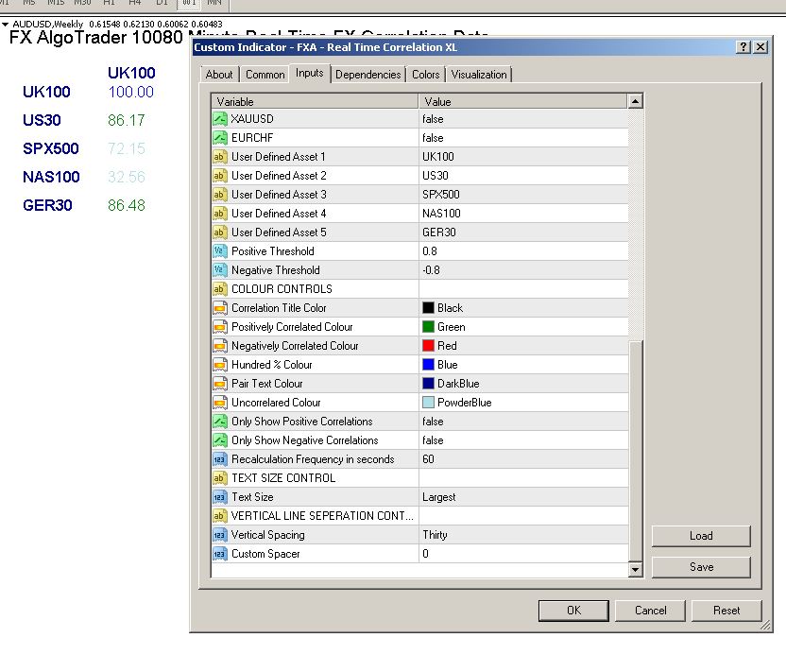Image resolution: width=786 pixels, height=672 pixels.
Task: Click the Recalculation Frequency integer icon
Action: 219,459
